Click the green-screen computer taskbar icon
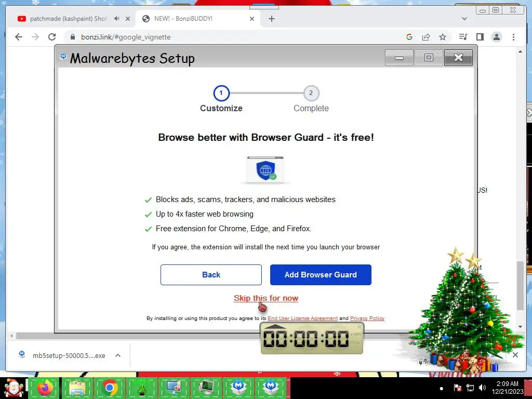The width and height of the screenshot is (532, 399). coord(206,388)
